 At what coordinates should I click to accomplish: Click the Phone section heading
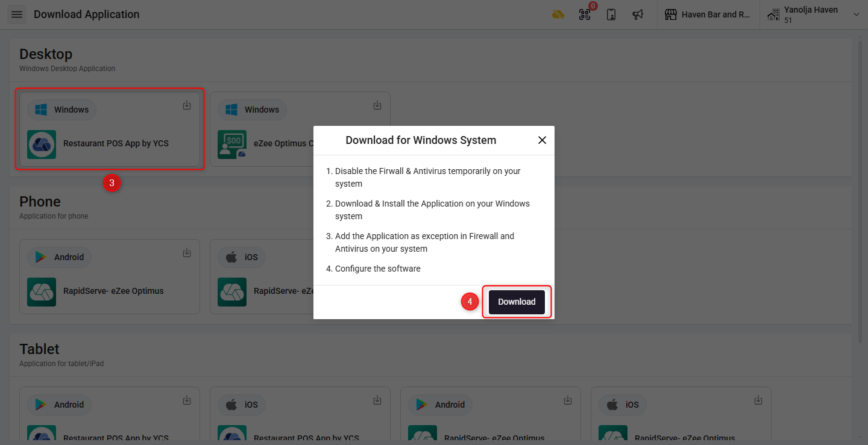pos(40,202)
